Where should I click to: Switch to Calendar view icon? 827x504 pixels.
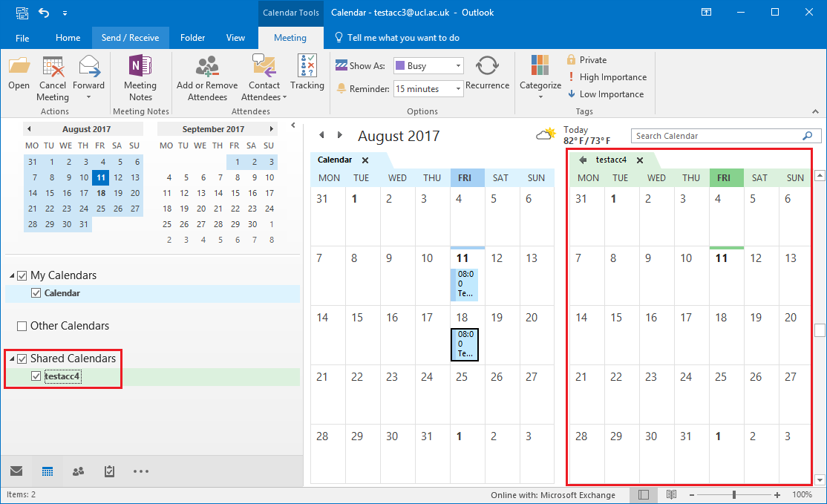click(x=48, y=471)
